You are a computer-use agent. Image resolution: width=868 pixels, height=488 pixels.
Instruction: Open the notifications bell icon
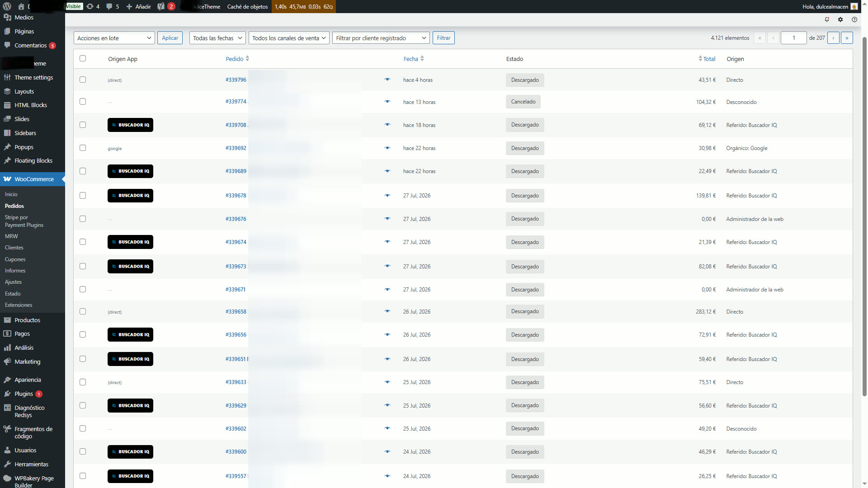coord(827,19)
